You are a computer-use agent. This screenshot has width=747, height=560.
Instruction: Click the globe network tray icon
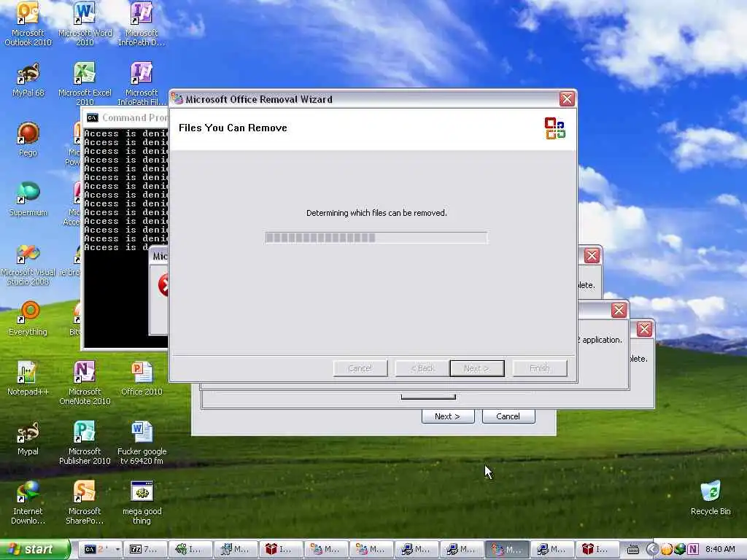(x=680, y=549)
